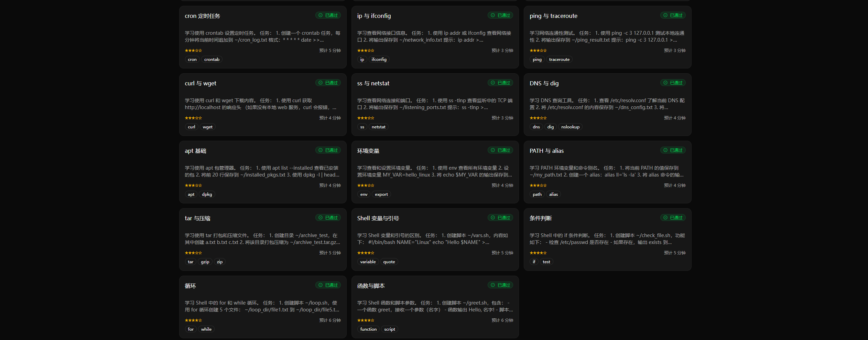The width and height of the screenshot is (868, 340).
Task: Select the export tag
Action: (x=381, y=194)
